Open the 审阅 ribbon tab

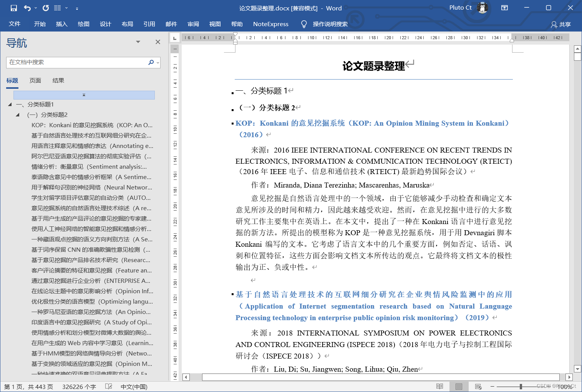coord(193,24)
